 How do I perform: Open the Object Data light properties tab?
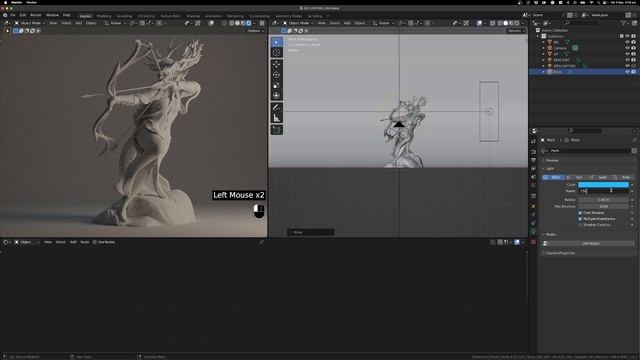click(x=533, y=232)
